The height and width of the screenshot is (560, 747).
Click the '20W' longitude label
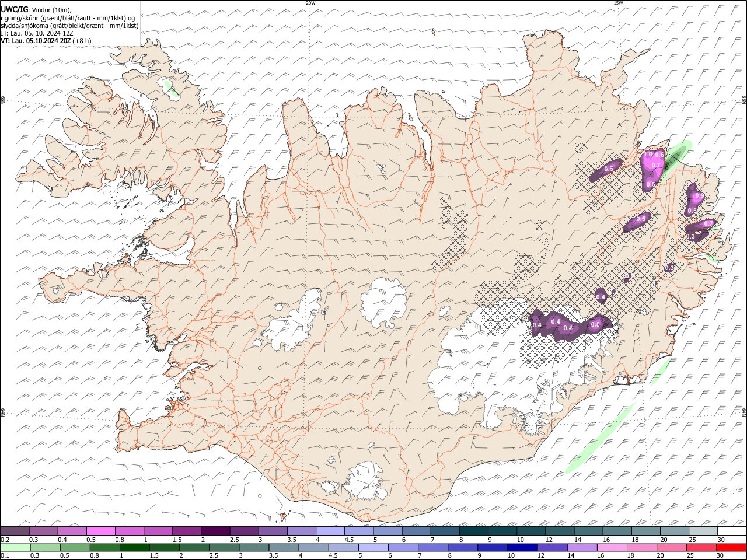[310, 3]
